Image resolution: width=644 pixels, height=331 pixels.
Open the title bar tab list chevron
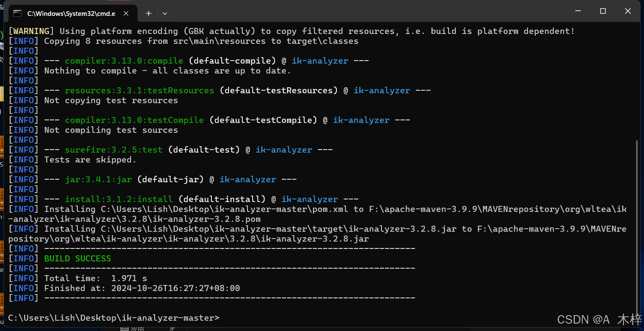pyautogui.click(x=165, y=13)
